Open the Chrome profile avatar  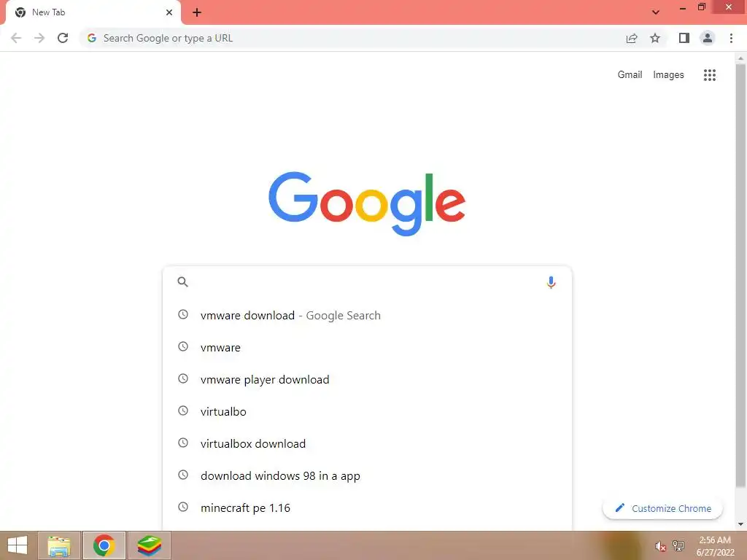click(x=708, y=38)
